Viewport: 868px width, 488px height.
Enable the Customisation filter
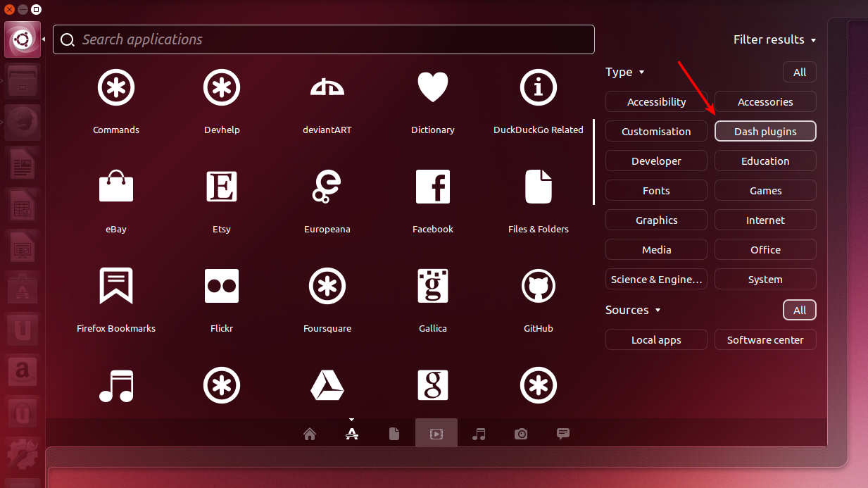[x=656, y=131]
